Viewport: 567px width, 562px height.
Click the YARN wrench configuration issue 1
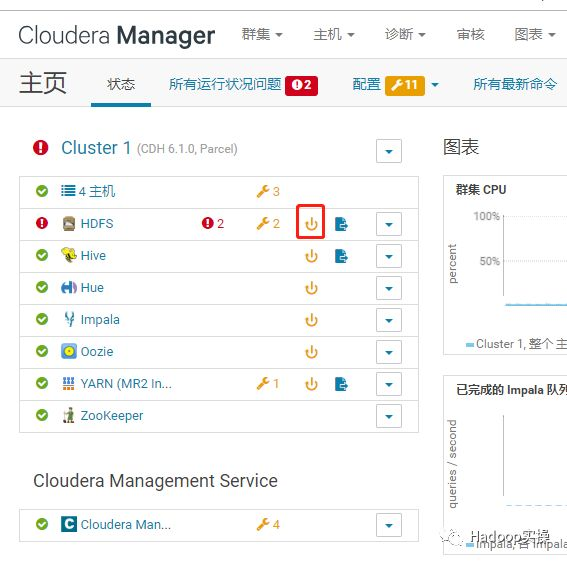268,383
